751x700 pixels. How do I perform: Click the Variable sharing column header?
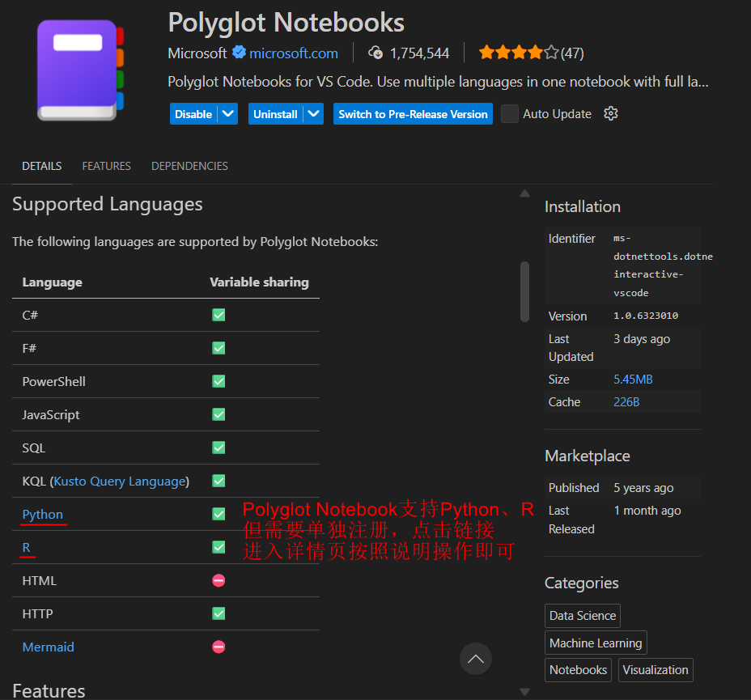(x=259, y=282)
